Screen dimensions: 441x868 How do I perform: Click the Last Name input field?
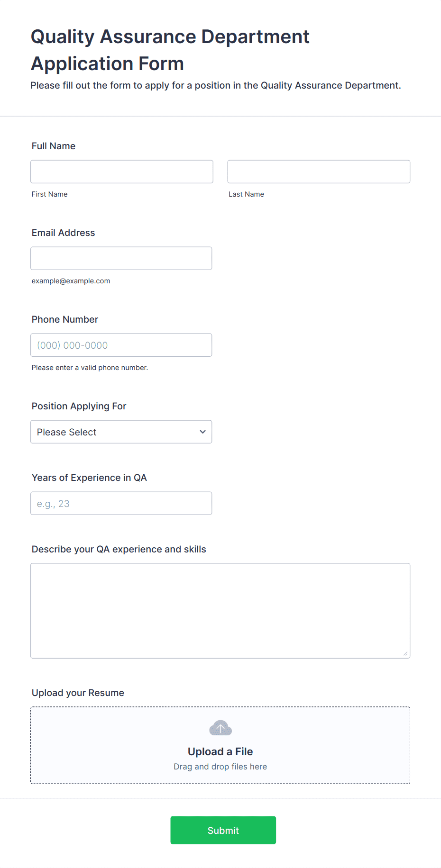319,172
